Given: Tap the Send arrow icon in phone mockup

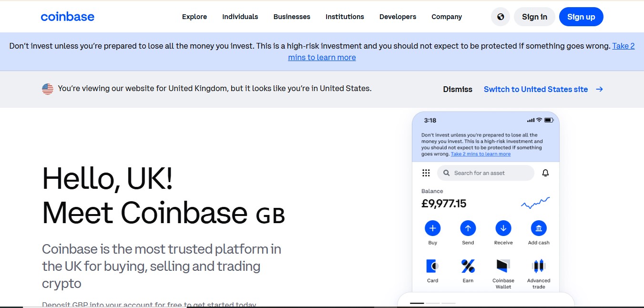Looking at the screenshot, I should click(x=468, y=228).
